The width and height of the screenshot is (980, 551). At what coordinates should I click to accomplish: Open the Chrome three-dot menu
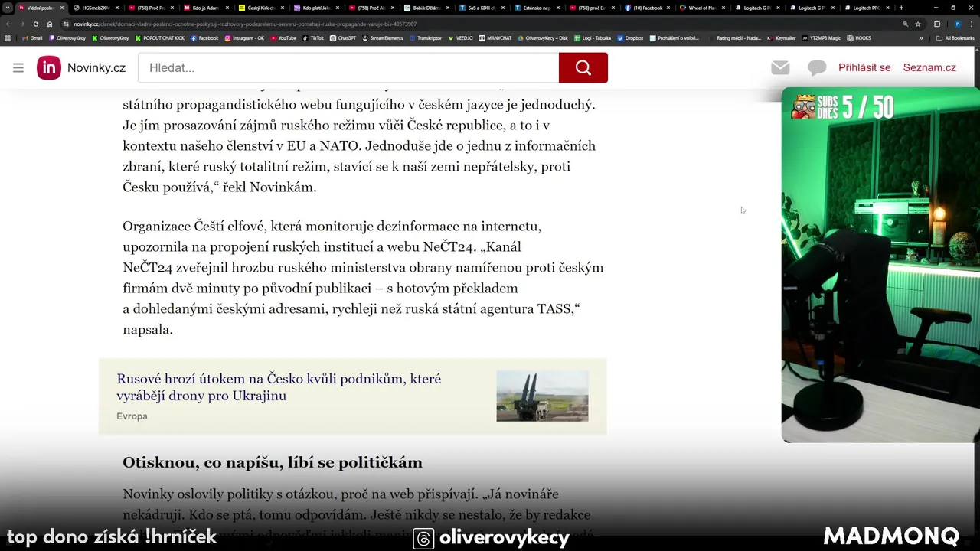[971, 24]
